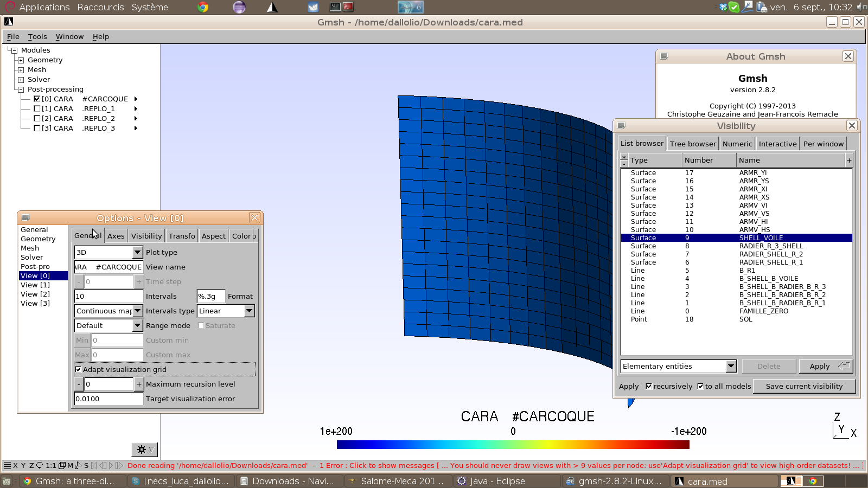
Task: Set Y-axis view in status bar
Action: click(23, 465)
